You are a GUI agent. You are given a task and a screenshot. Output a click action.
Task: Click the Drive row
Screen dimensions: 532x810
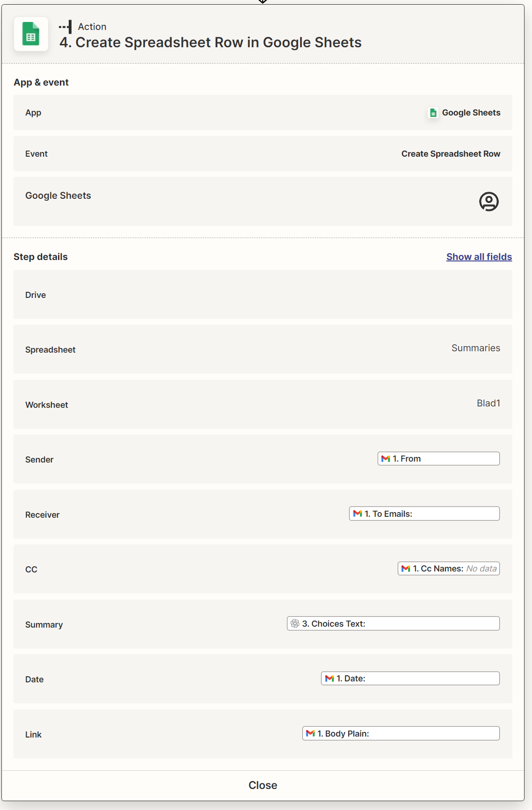coord(263,295)
